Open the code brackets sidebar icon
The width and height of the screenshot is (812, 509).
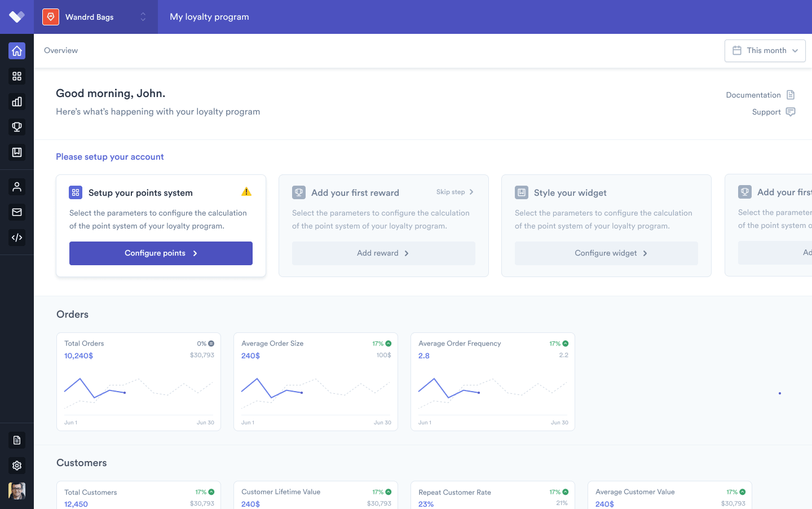pyautogui.click(x=17, y=238)
